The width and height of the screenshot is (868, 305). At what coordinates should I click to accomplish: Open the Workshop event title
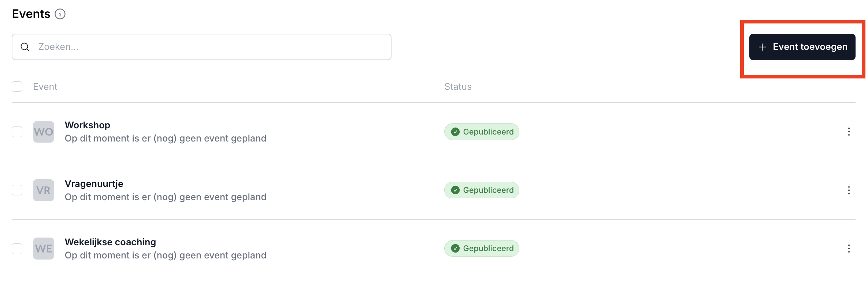click(x=88, y=125)
